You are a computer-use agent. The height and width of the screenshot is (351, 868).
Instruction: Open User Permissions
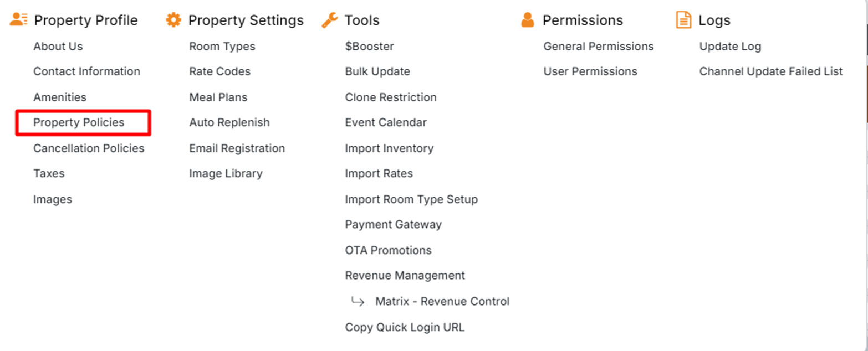590,71
